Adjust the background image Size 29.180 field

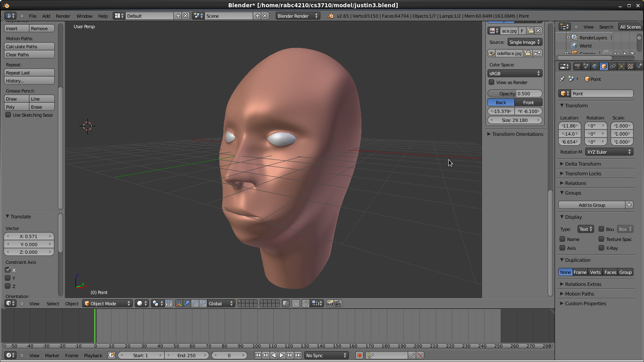(x=515, y=120)
